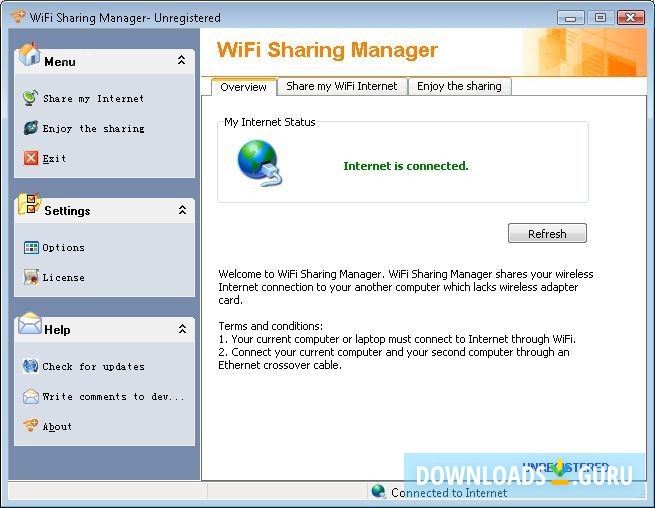Click the status bar globe icon

(x=378, y=491)
